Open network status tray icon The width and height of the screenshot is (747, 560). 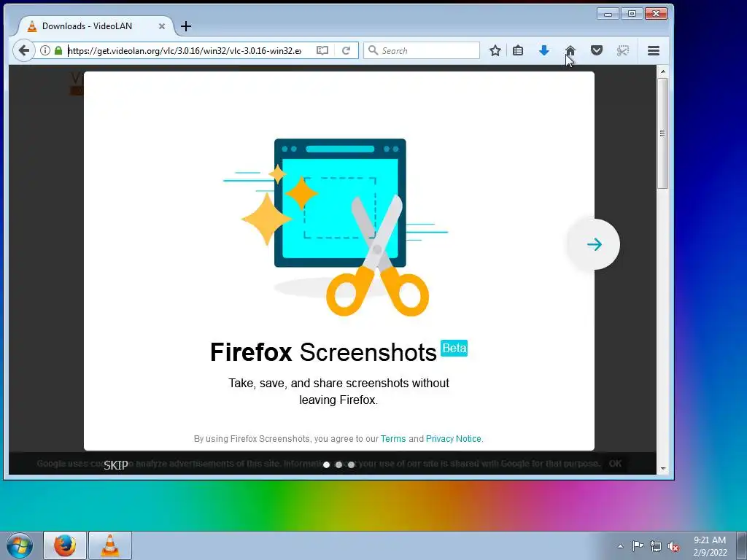click(x=656, y=546)
